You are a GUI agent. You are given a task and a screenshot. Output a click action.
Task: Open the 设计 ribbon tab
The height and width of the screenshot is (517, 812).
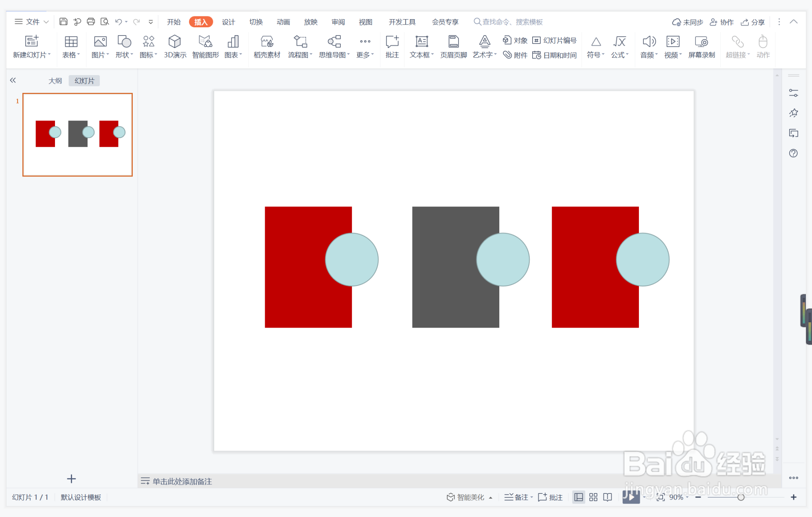tap(228, 22)
